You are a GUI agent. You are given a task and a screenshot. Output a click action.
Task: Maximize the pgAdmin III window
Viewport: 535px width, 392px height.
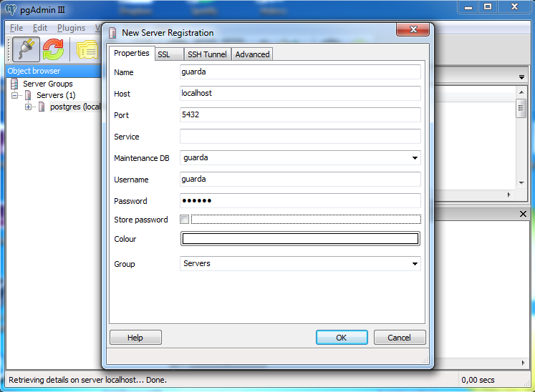(x=488, y=6)
